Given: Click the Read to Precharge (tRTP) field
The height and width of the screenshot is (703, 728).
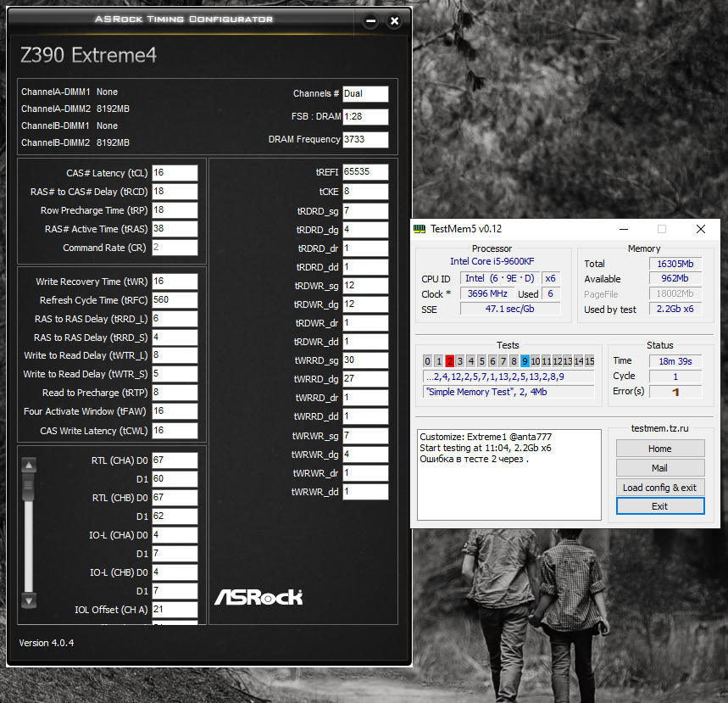Looking at the screenshot, I should (175, 392).
